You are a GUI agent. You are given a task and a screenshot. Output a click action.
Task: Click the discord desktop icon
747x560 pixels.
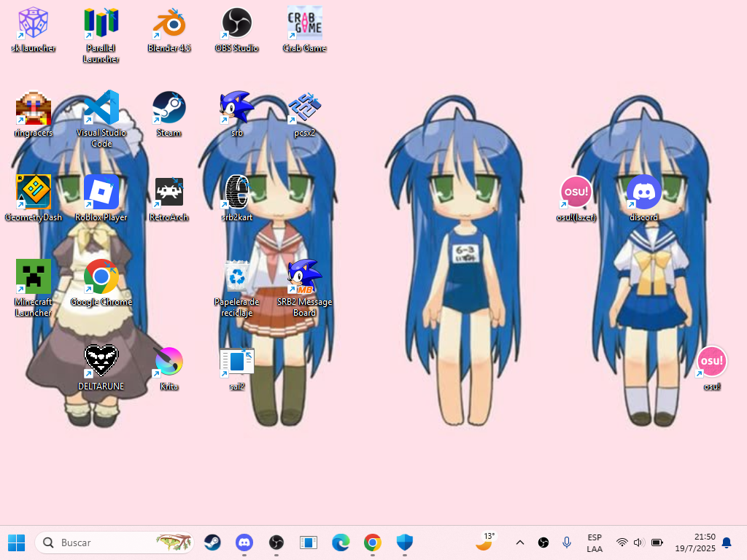coord(643,198)
